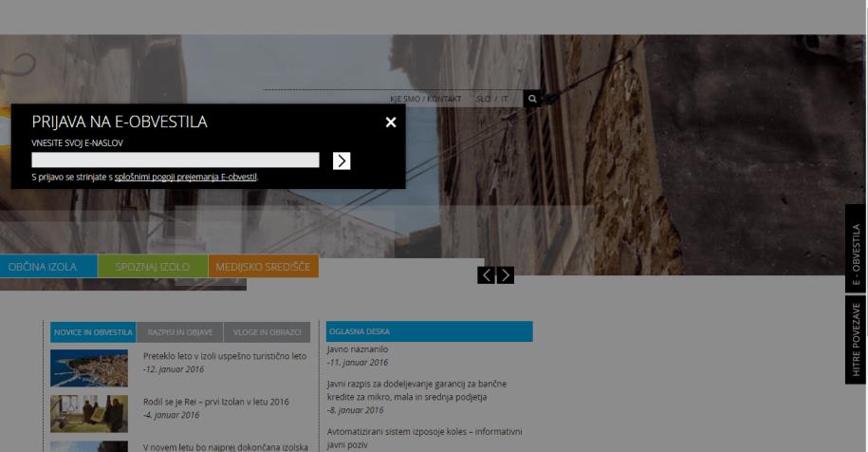Open thumbnail of Izola tourism news

click(x=89, y=368)
